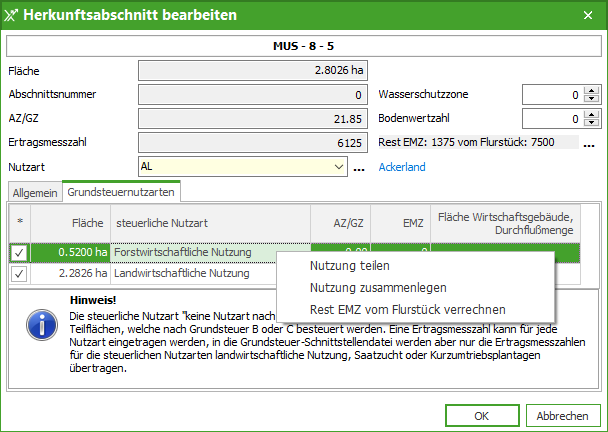The height and width of the screenshot is (432, 608).
Task: Click the EMZ column header
Action: (x=401, y=223)
